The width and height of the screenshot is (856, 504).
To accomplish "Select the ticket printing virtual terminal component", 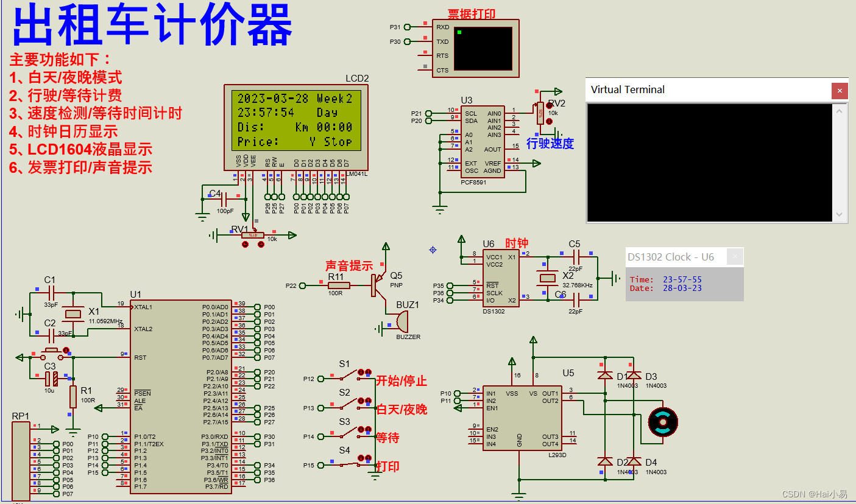I will (475, 49).
